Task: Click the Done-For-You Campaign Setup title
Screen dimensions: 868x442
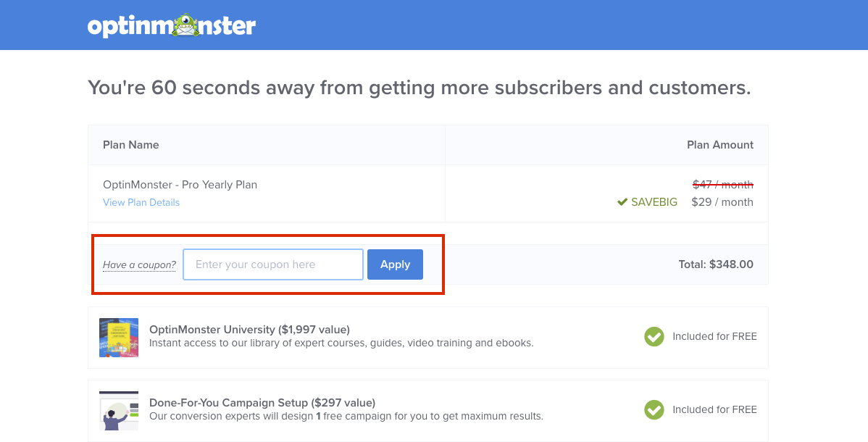Action: coord(262,403)
